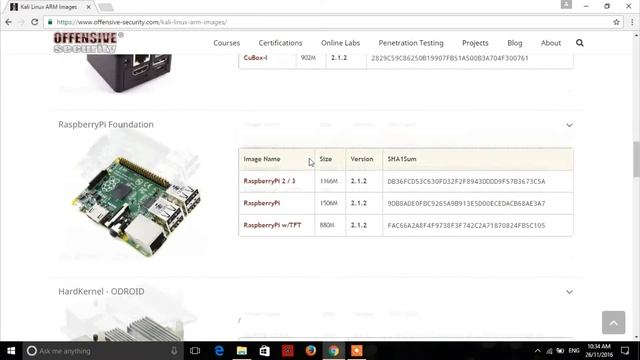Click HardKernel - ODROID heading

[x=101, y=291]
